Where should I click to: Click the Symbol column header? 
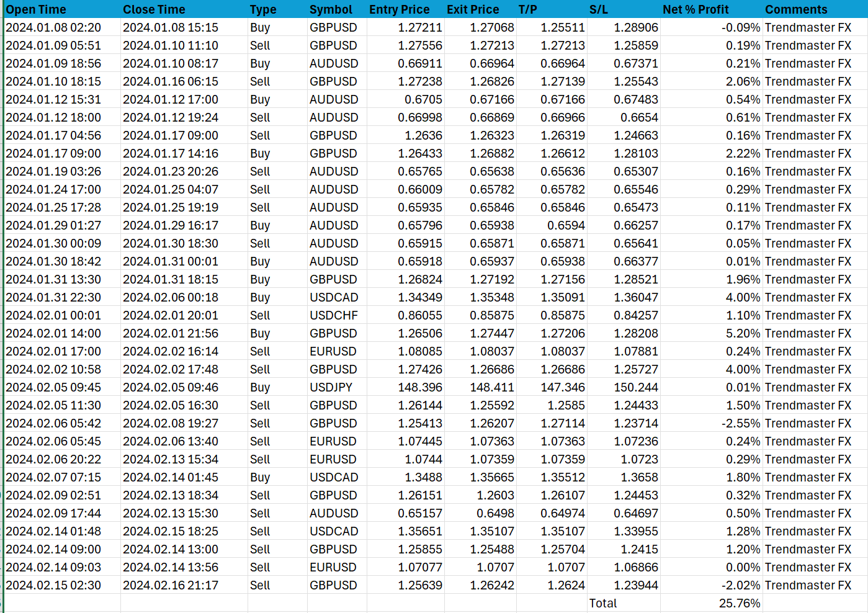pyautogui.click(x=337, y=9)
